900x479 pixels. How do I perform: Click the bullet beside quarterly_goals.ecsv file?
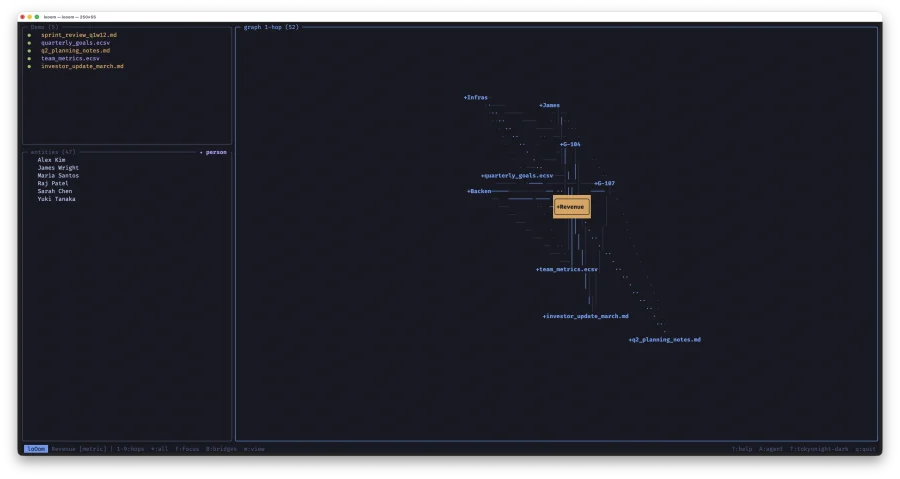point(29,43)
